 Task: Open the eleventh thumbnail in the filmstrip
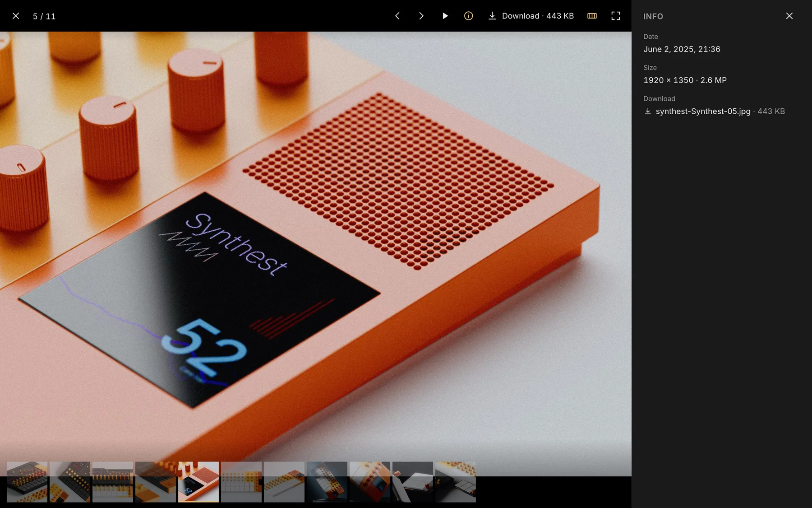click(x=456, y=482)
